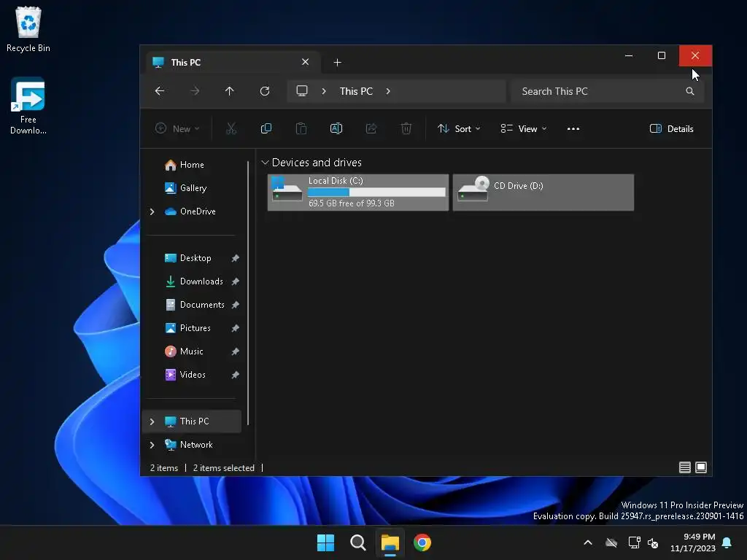
Task: Go back using the back arrow
Action: [x=160, y=91]
